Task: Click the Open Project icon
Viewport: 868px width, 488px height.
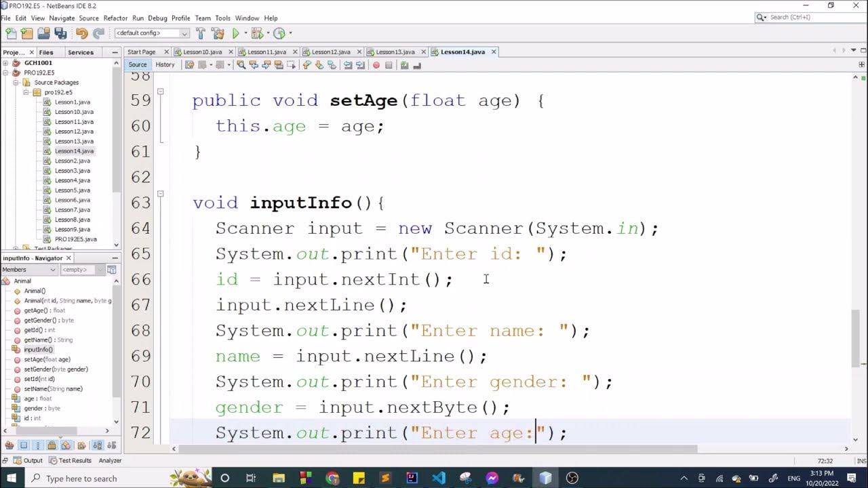Action: [43, 33]
